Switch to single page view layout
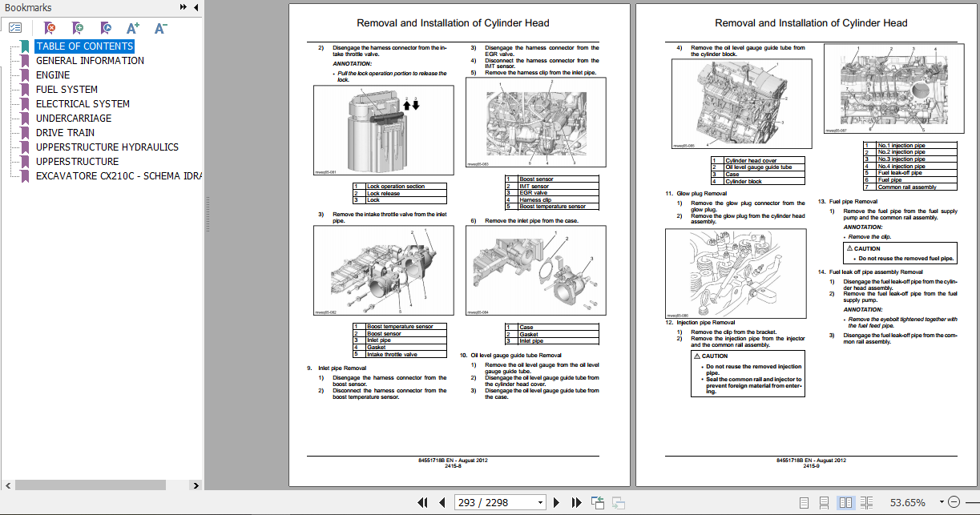 click(804, 502)
